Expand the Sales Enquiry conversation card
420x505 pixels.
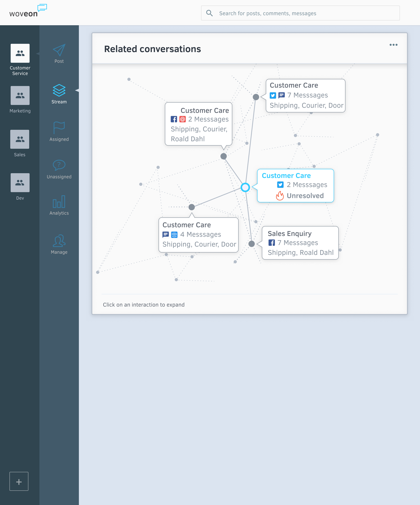pos(300,243)
